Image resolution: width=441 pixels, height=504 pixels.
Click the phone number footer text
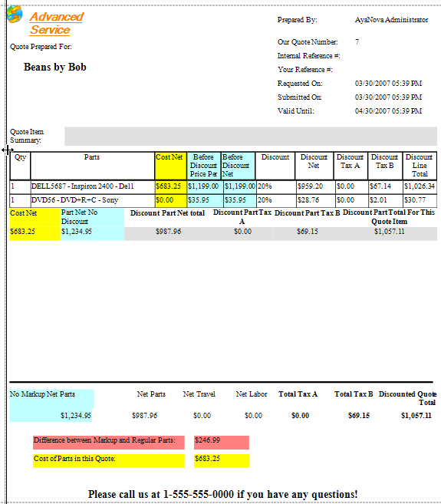point(222,494)
